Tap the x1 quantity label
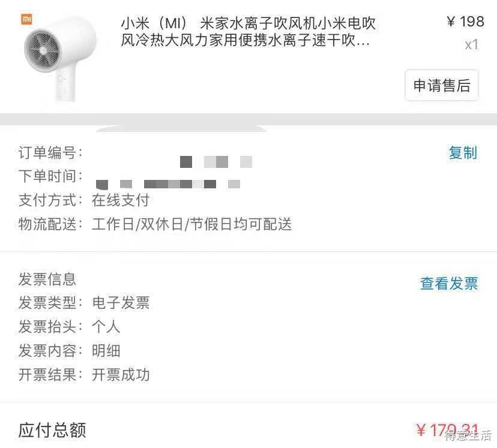Image resolution: width=497 pixels, height=448 pixels. click(x=471, y=44)
